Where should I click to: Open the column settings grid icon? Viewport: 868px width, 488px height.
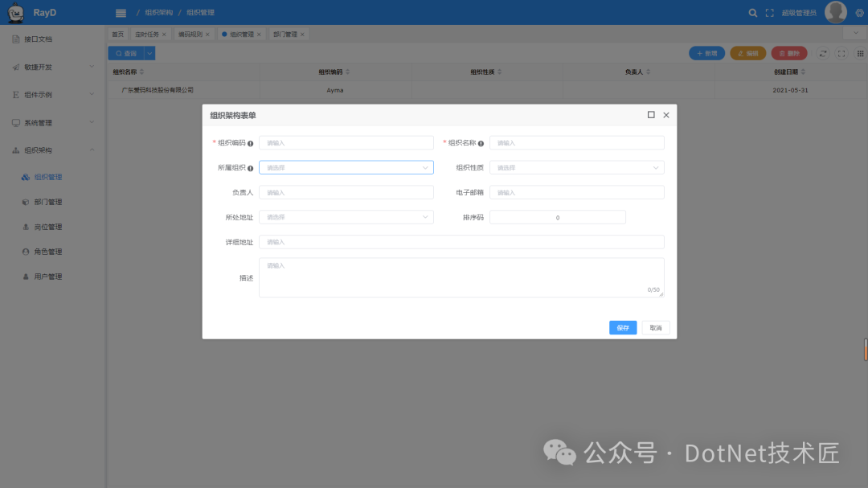[860, 53]
